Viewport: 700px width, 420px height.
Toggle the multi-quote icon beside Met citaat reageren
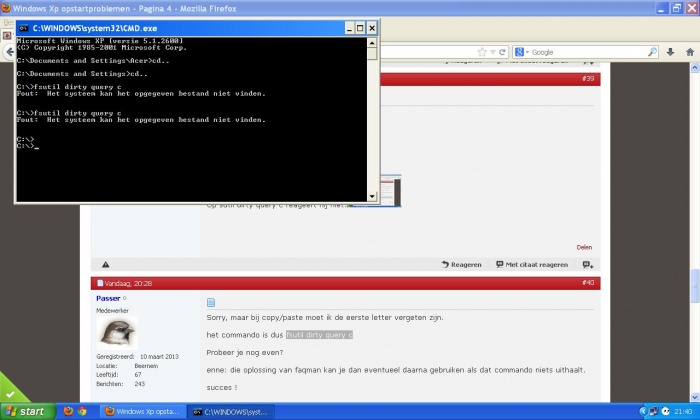click(588, 265)
